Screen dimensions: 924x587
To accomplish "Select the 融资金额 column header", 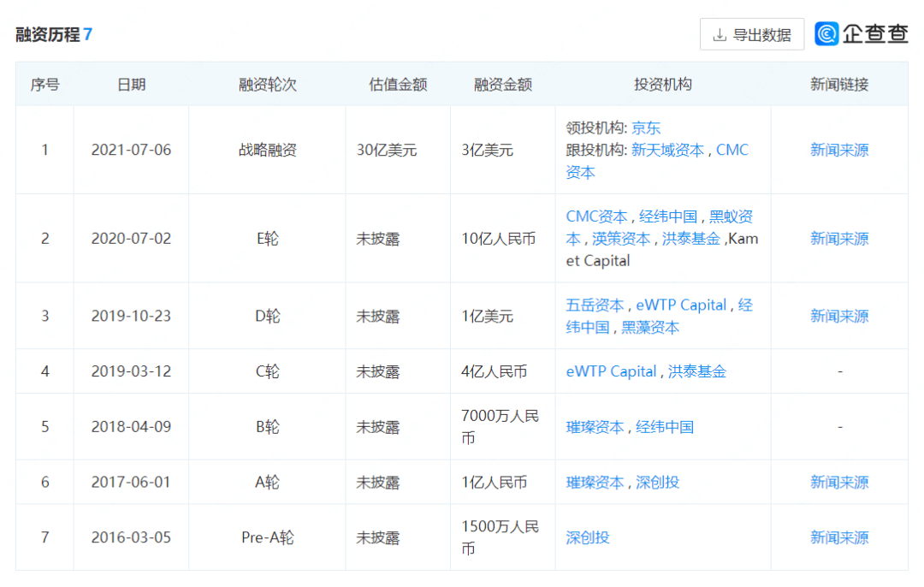I will pyautogui.click(x=503, y=84).
